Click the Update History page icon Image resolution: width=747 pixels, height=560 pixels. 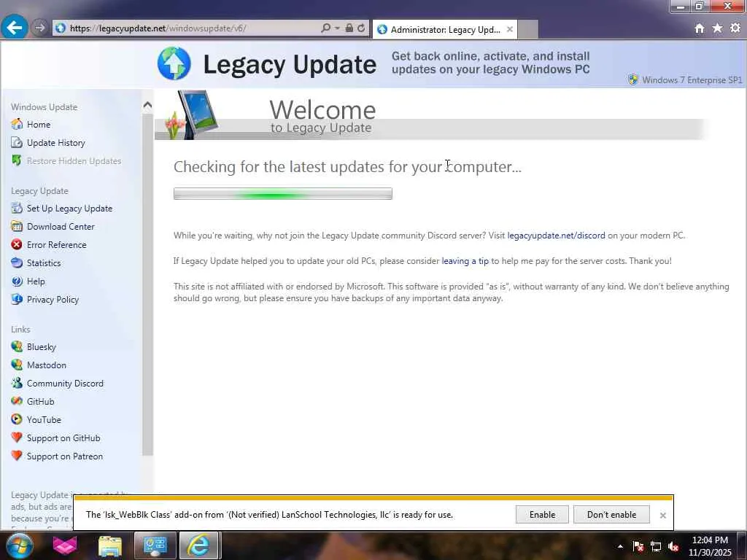17,142
